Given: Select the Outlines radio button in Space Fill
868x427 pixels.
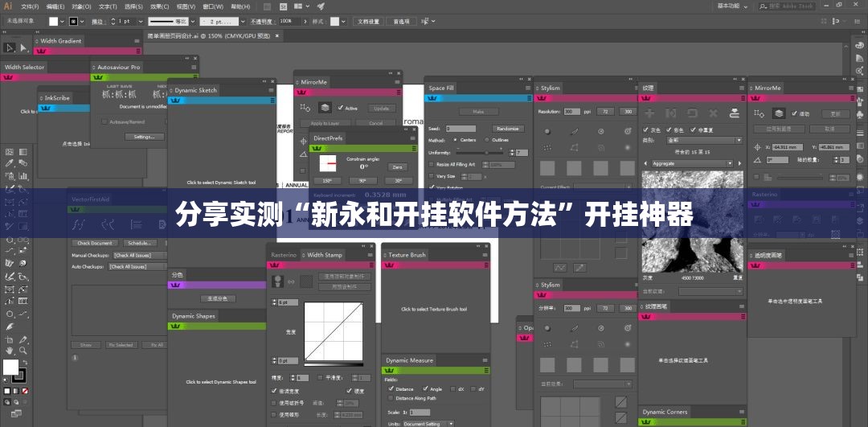Looking at the screenshot, I should point(485,140).
